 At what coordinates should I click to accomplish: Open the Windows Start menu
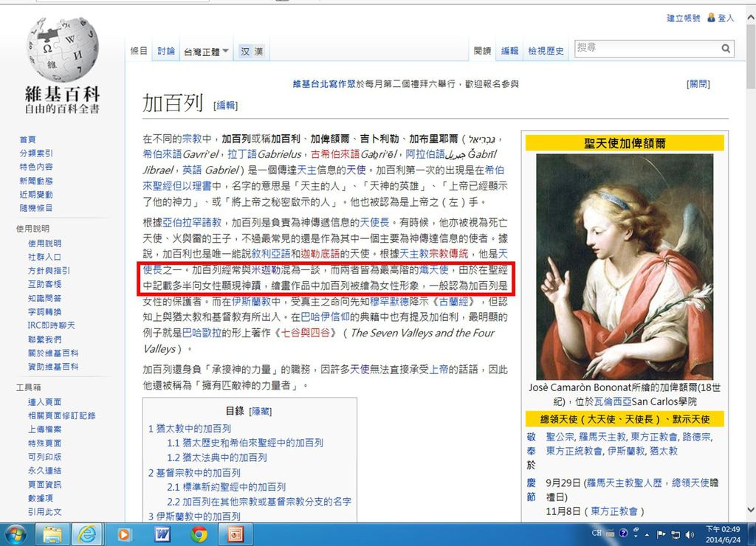tap(16, 534)
